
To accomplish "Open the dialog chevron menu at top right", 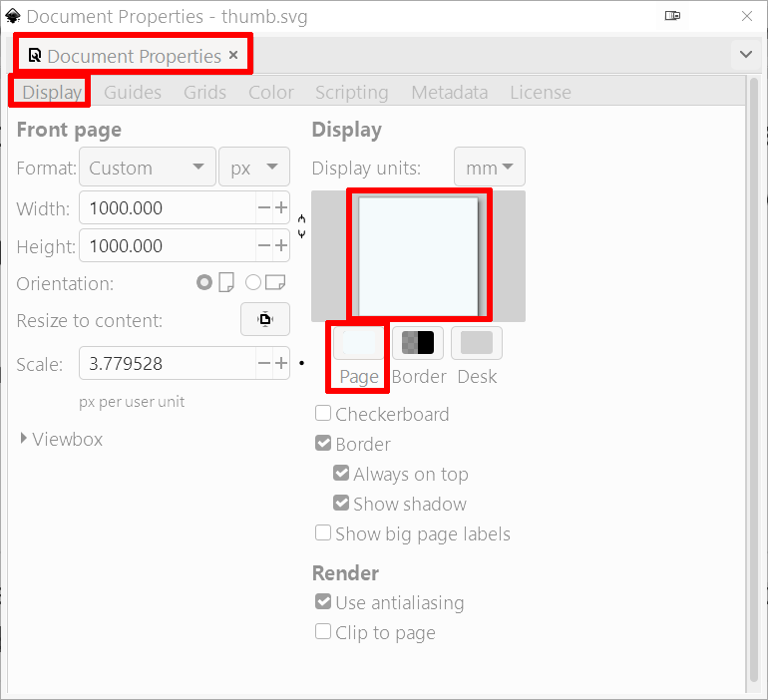I will point(746,54).
